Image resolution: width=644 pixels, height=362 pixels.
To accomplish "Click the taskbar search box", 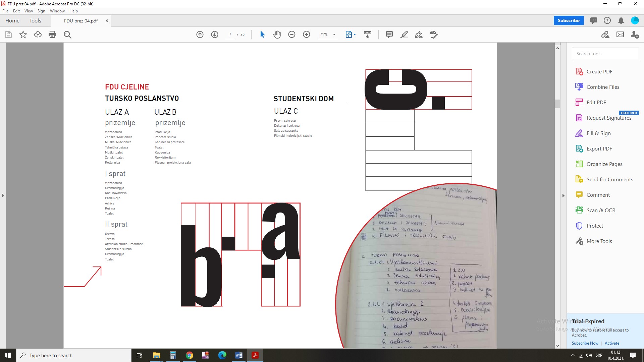I will (x=74, y=355).
